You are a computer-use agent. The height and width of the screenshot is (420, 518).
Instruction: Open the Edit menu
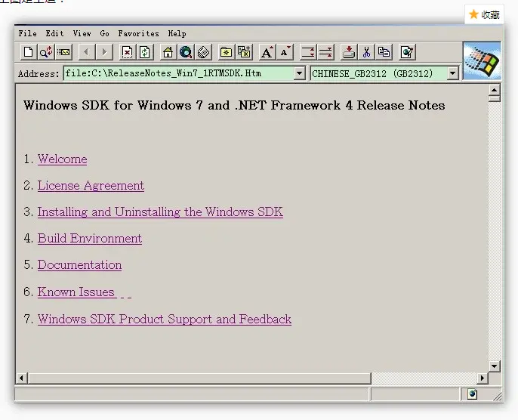54,33
